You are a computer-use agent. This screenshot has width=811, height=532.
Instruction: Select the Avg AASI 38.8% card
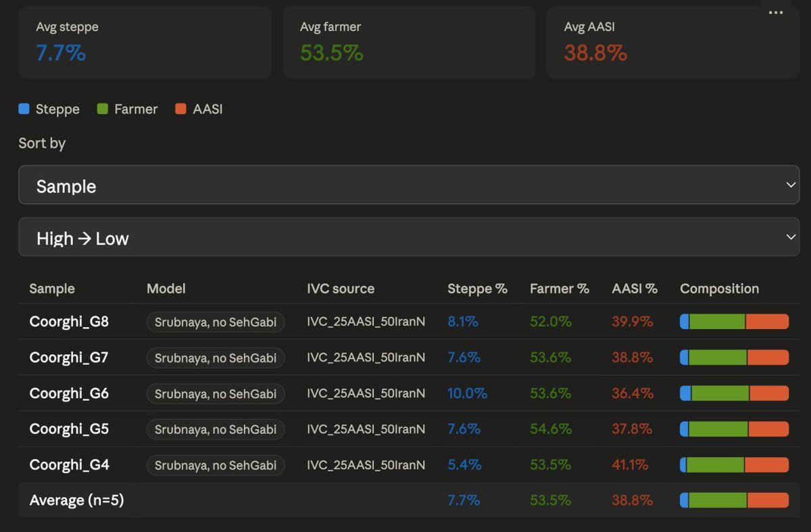(x=672, y=42)
